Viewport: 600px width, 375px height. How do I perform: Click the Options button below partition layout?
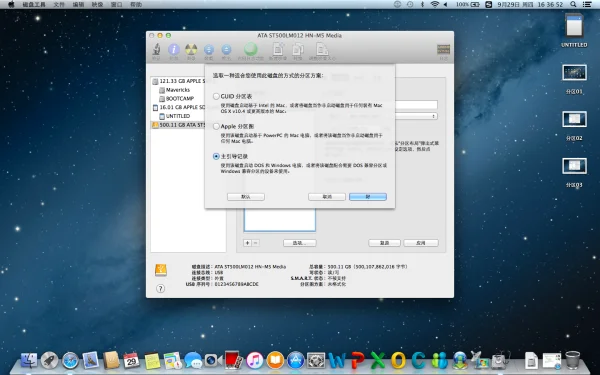(300, 243)
